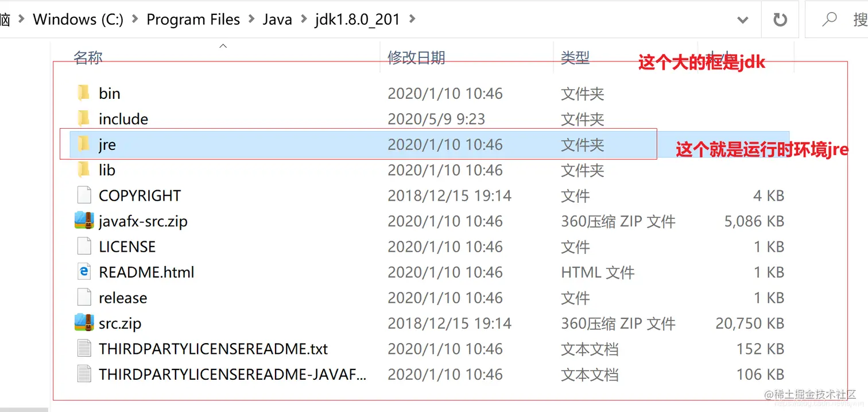Click COPYRIGHT's 2018/12/15 19:14 date
Screen dimensions: 868x412
point(449,195)
